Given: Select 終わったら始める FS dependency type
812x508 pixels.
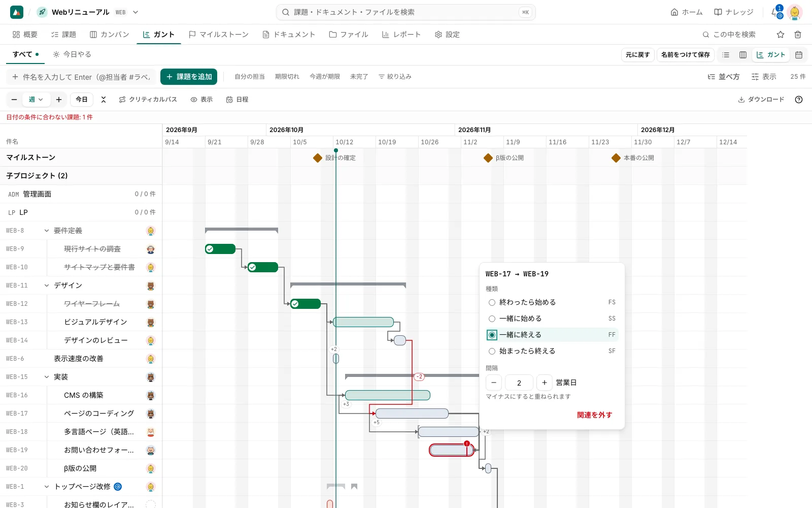Looking at the screenshot, I should pyautogui.click(x=552, y=302).
